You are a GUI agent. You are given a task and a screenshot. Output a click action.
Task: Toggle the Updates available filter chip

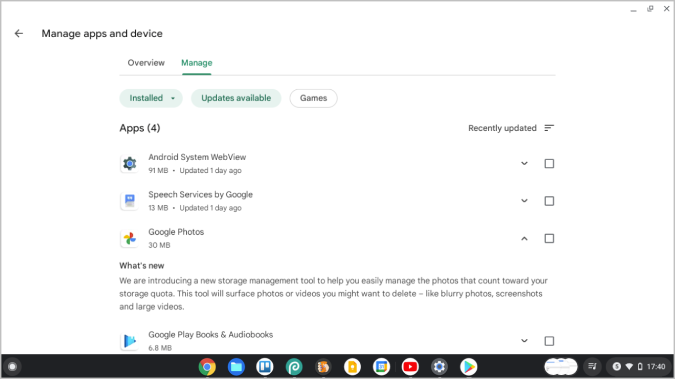tap(236, 98)
